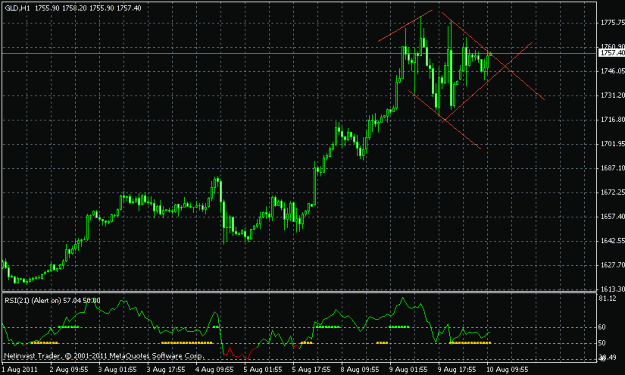Select the 1 Aug 2011 date label
The image size is (625, 375).
[x=20, y=369]
